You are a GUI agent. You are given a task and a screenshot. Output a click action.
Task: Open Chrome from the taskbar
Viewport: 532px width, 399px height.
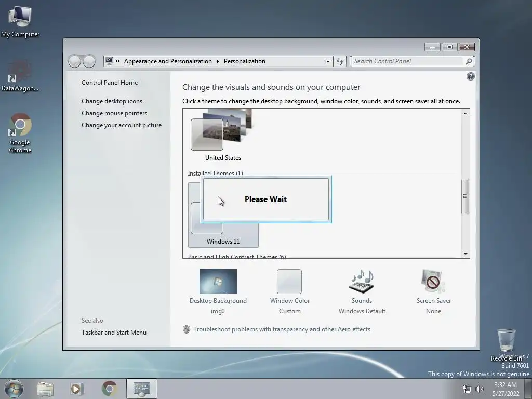(109, 389)
